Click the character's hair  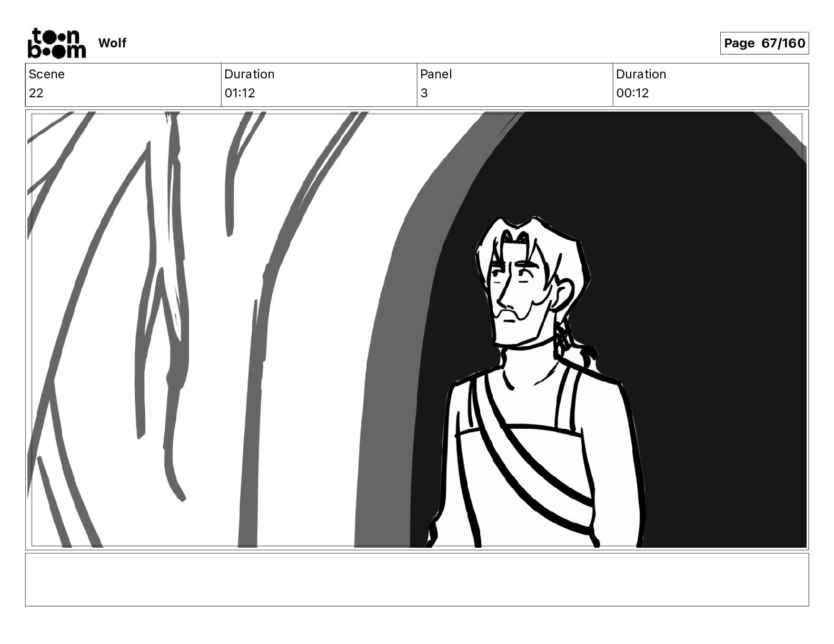point(532,242)
